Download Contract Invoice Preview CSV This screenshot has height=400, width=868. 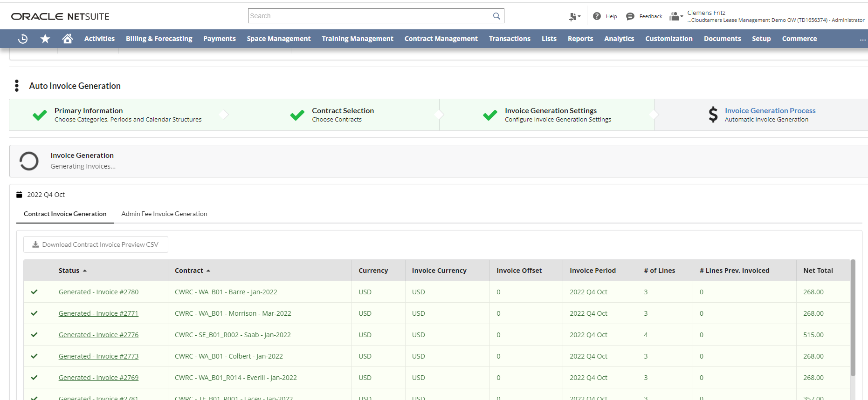[x=96, y=244]
